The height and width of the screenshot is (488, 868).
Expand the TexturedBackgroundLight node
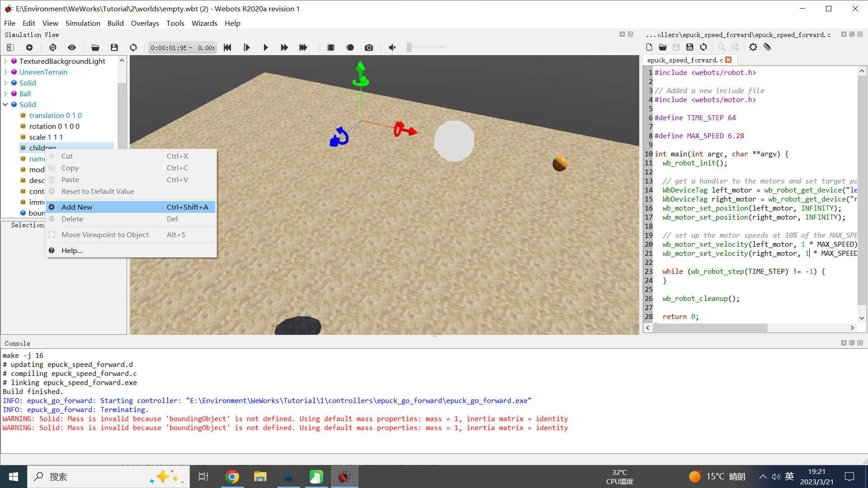coord(5,61)
